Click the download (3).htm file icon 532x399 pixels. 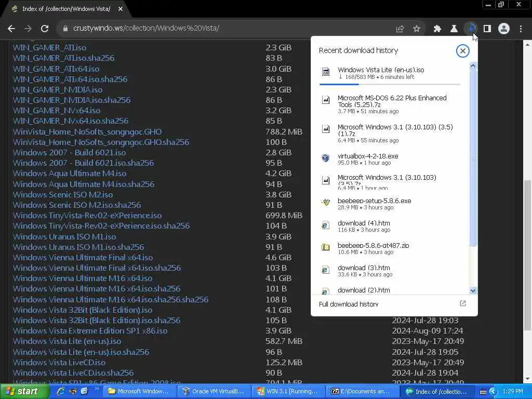[x=325, y=270]
